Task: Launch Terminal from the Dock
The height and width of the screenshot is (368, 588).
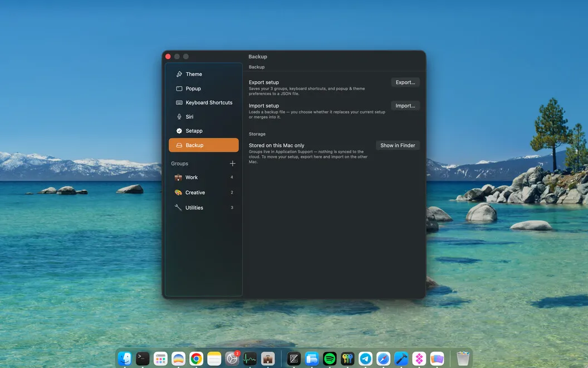Action: (143, 359)
